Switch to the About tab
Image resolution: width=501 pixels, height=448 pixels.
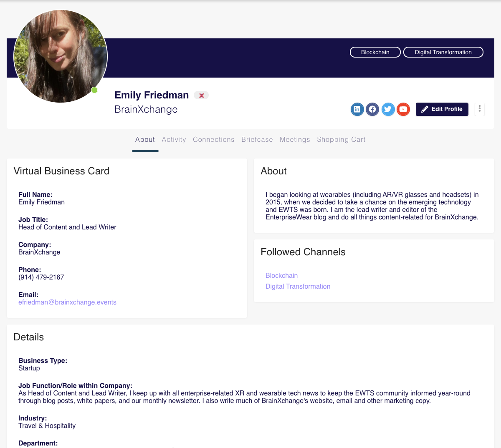(145, 140)
